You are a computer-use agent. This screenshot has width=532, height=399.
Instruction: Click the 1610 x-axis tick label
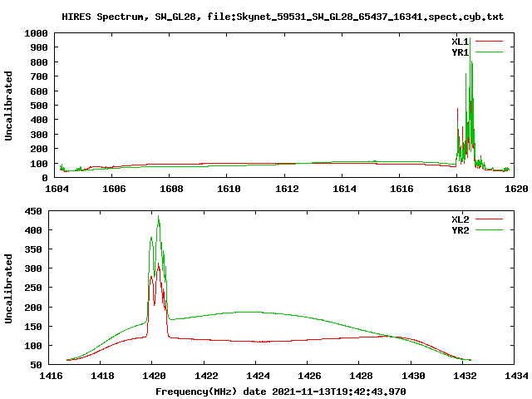(x=229, y=189)
